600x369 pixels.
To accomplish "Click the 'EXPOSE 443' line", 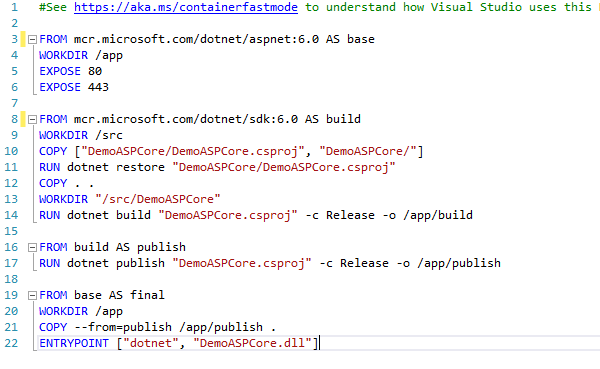I will click(x=74, y=87).
